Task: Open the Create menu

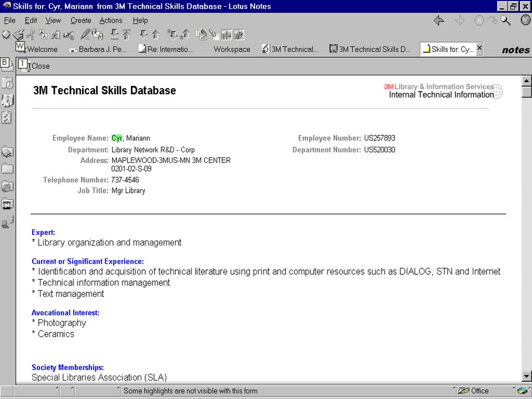Action: coord(81,21)
